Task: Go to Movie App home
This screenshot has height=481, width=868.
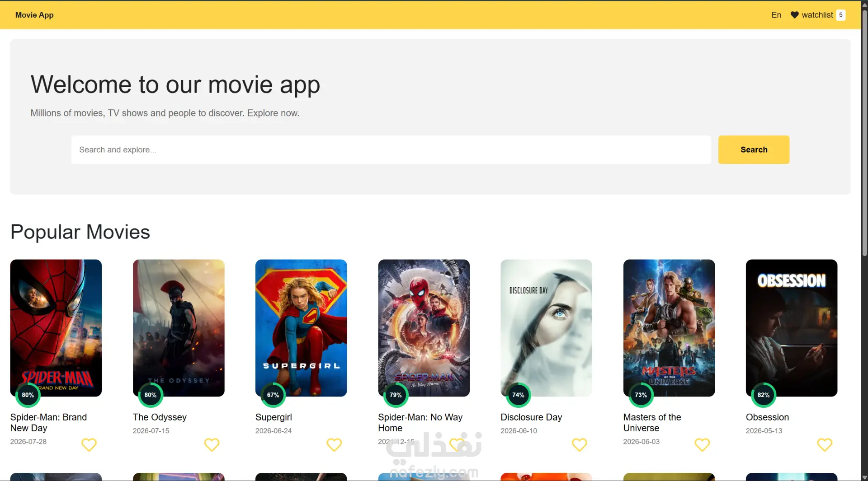Action: 34,15
